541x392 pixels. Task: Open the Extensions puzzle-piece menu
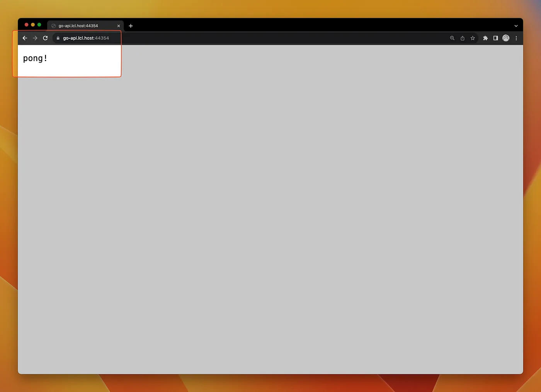(x=485, y=38)
